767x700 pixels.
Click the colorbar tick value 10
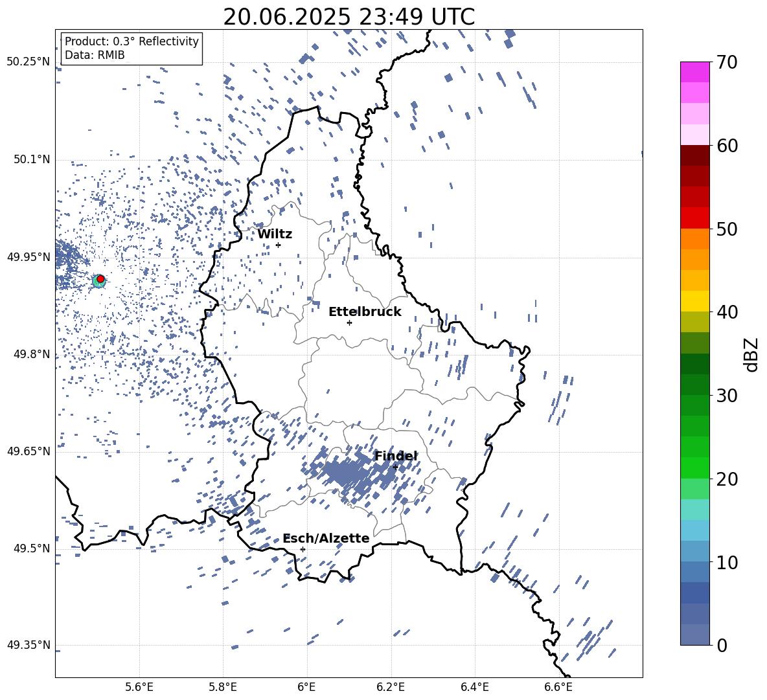coord(727,562)
